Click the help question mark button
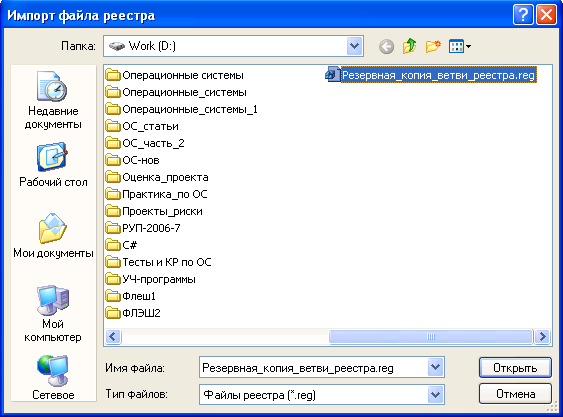Viewport: 563px width, 417px height. point(523,15)
